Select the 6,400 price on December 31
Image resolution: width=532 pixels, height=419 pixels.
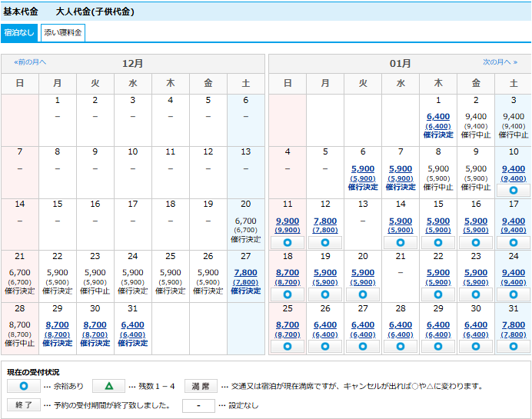click(x=132, y=325)
